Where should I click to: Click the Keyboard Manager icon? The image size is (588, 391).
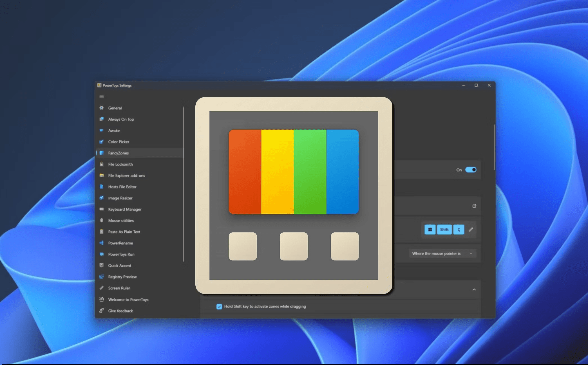coord(102,209)
